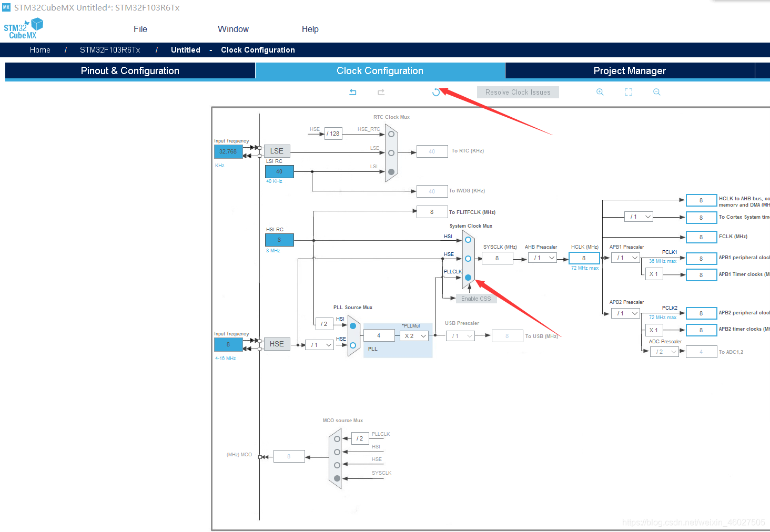
Task: Zoom out of the clock diagram
Action: tap(657, 92)
